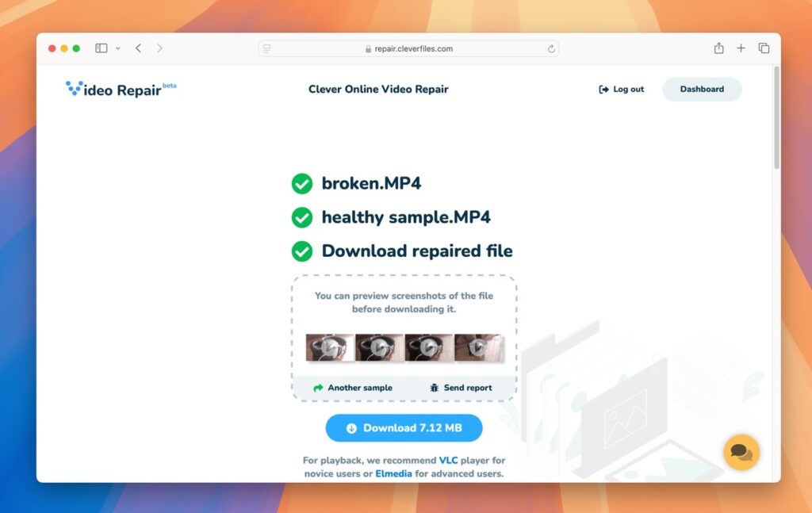The image size is (812, 513).
Task: Go back with the back arrow
Action: click(x=139, y=48)
